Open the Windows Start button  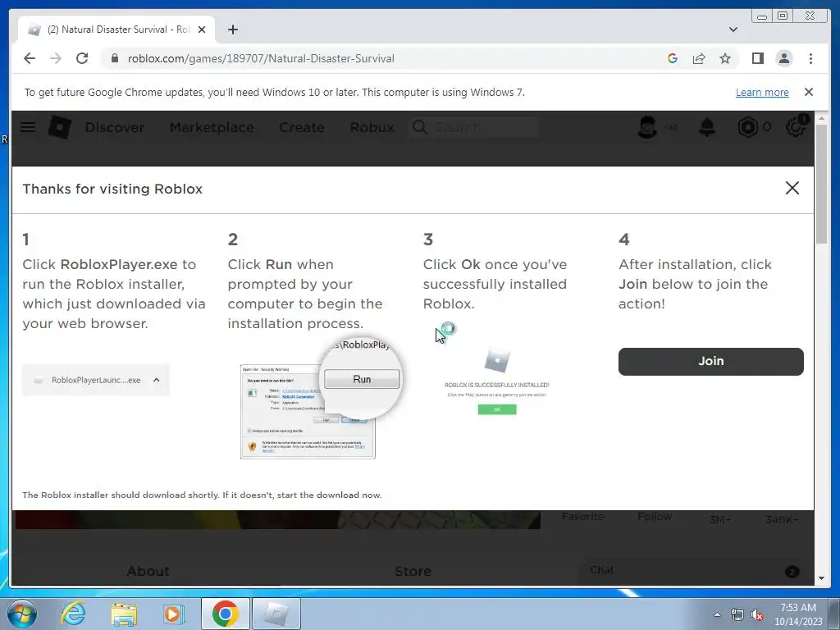pos(22,614)
